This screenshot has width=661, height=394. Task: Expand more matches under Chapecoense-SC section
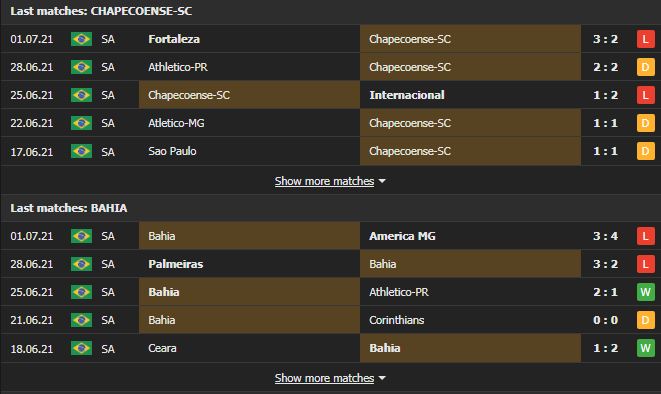click(x=324, y=181)
